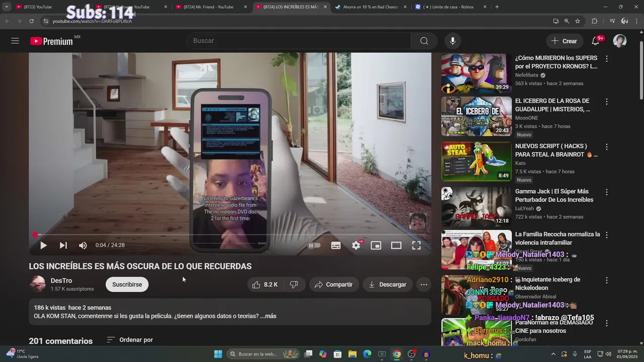
Task: Open options for Gamma Jack video
Action: tap(607, 192)
